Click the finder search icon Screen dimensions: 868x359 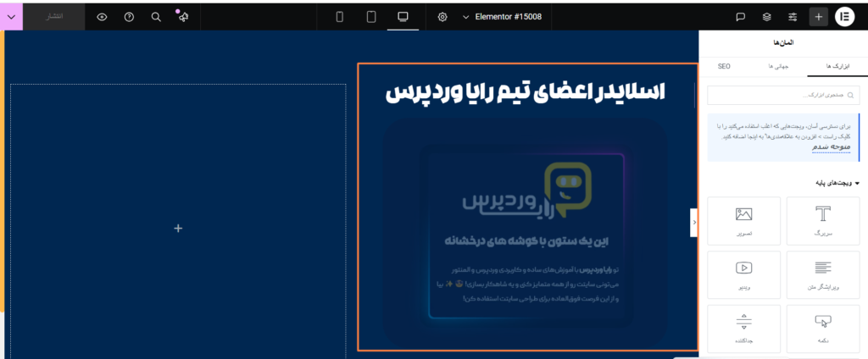tap(155, 16)
